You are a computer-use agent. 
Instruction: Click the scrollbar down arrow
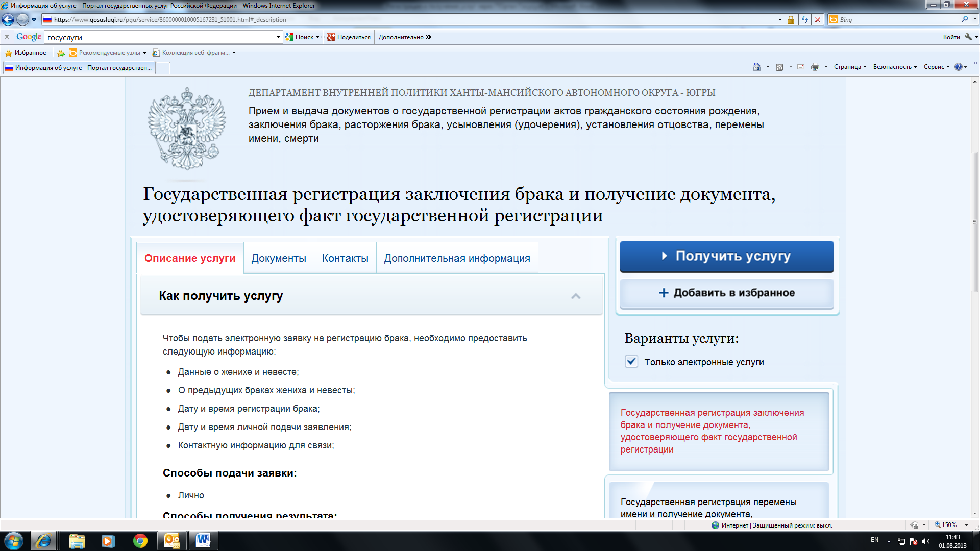974,514
